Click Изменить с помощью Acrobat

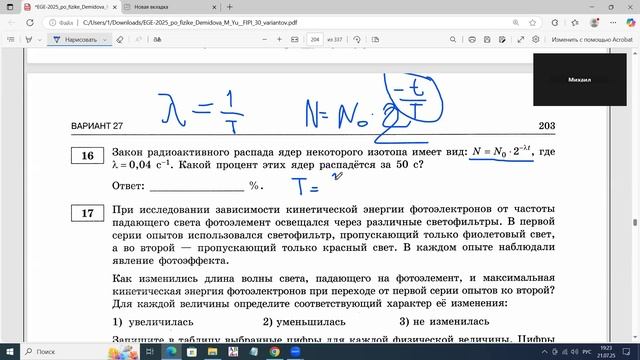click(592, 40)
